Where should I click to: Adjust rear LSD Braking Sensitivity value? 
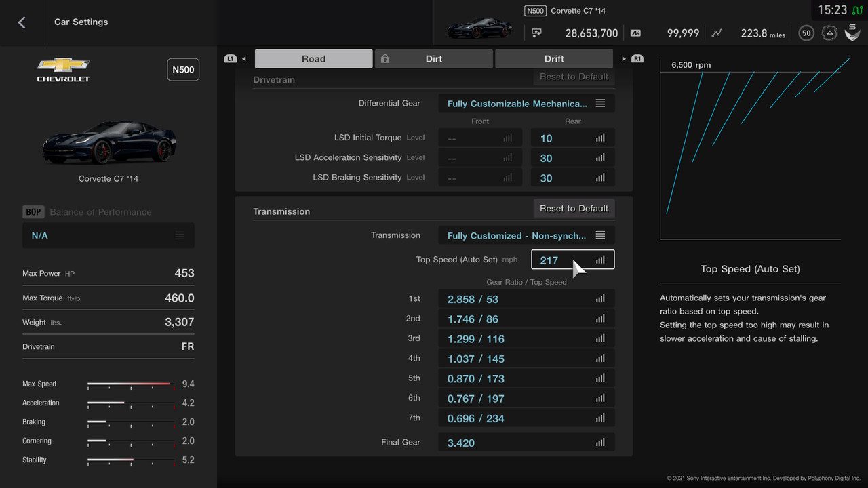[x=572, y=178]
